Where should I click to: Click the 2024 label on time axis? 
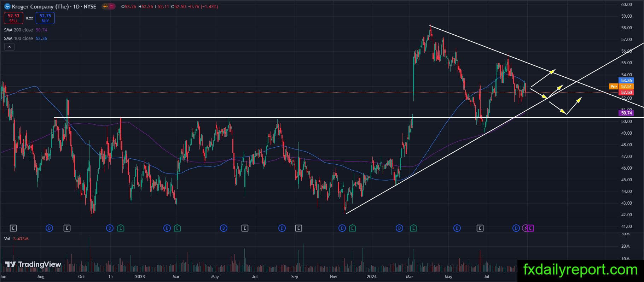tap(372, 277)
